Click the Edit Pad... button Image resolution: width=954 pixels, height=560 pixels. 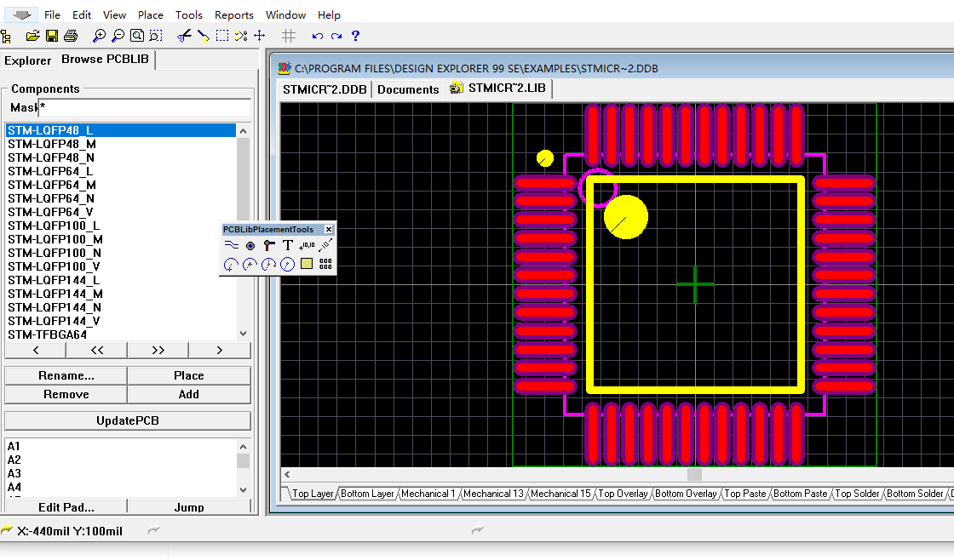click(66, 507)
